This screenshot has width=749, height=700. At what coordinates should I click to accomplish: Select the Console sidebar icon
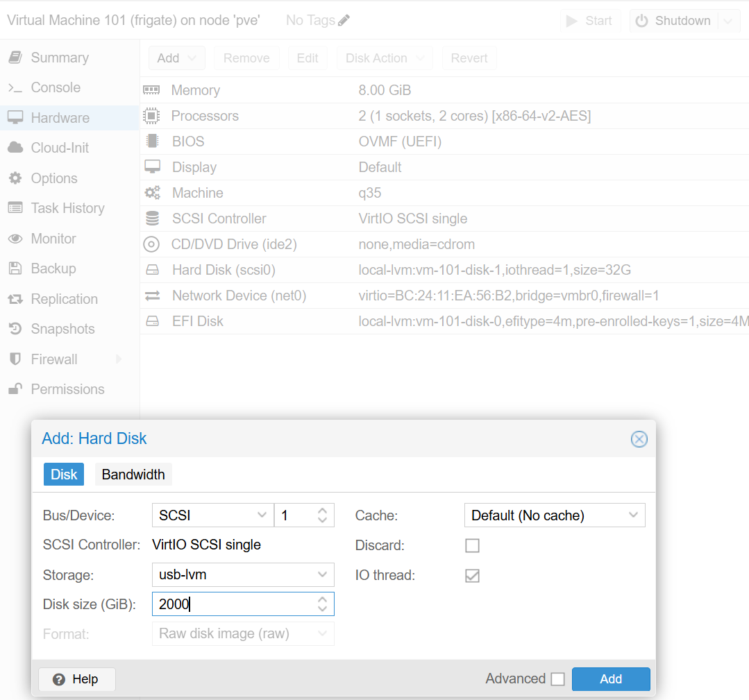[x=16, y=87]
